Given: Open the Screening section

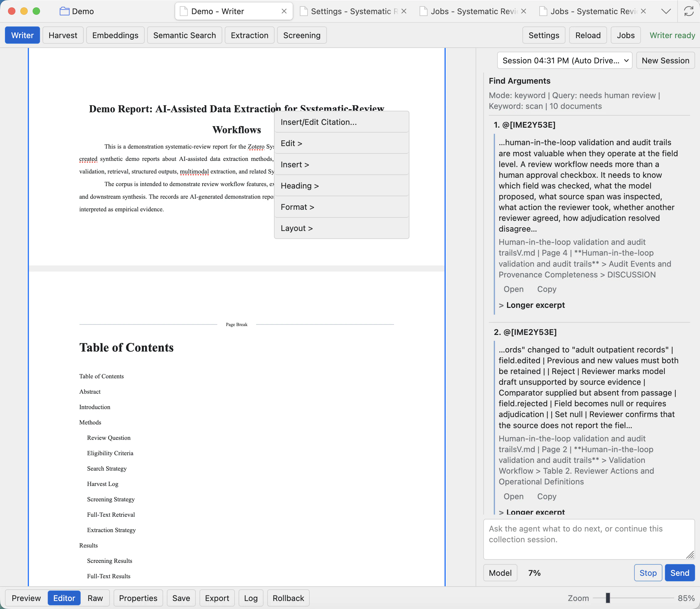Looking at the screenshot, I should click(x=302, y=35).
